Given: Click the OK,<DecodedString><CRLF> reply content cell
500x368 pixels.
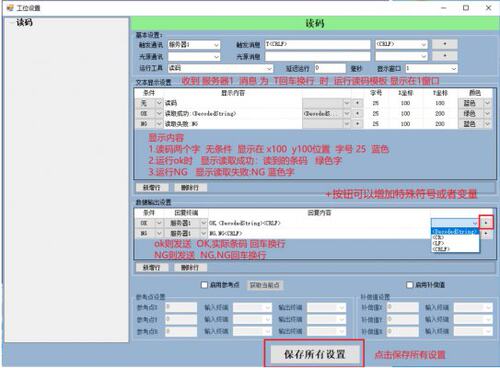Looking at the screenshot, I should click(319, 223).
